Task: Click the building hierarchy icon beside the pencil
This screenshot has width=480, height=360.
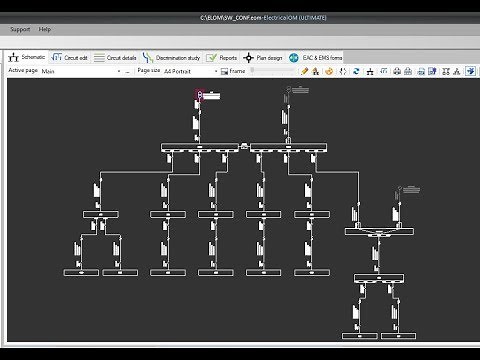Action: (315, 71)
